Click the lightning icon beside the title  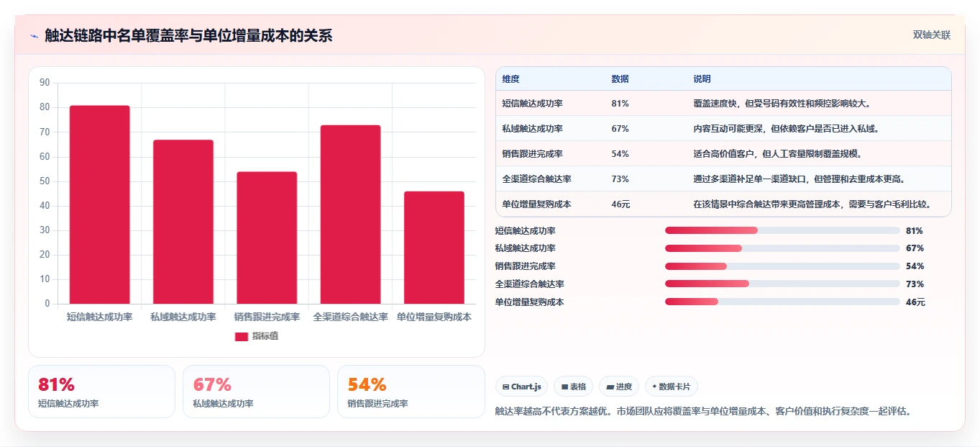[34, 36]
